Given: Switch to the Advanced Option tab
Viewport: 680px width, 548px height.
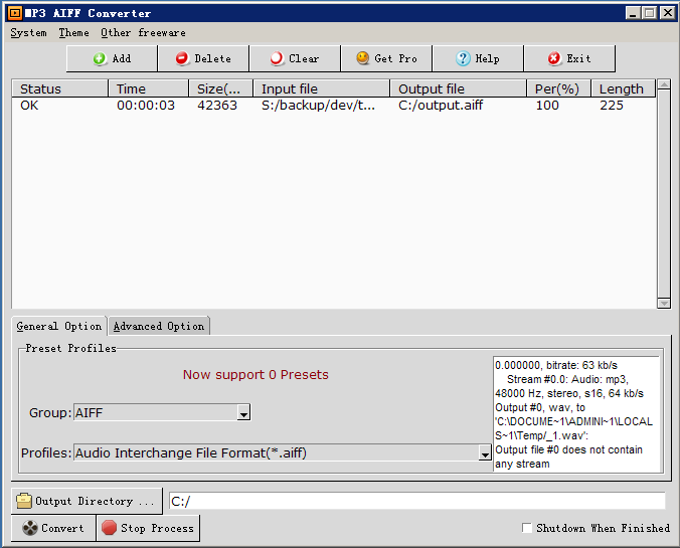Looking at the screenshot, I should point(159,326).
